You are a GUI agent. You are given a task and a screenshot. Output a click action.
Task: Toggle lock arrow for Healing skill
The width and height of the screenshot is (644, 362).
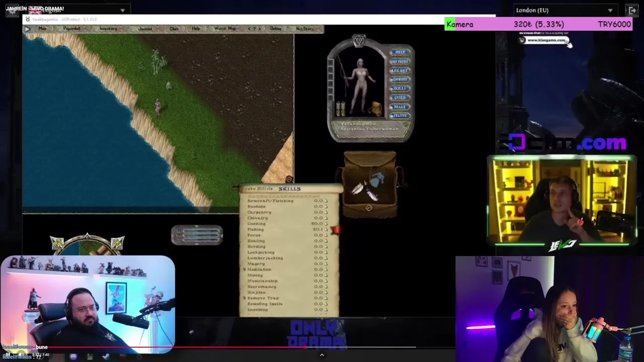point(326,241)
